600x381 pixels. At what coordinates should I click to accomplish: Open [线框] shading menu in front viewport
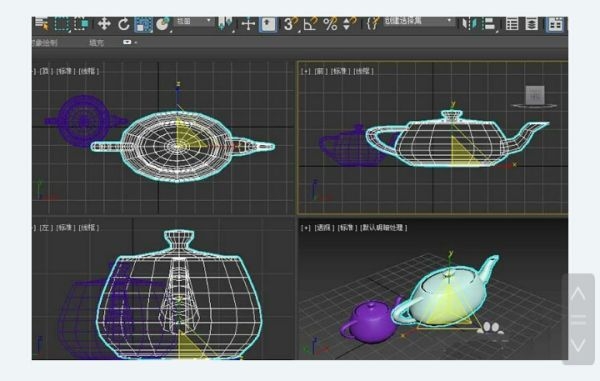point(364,71)
